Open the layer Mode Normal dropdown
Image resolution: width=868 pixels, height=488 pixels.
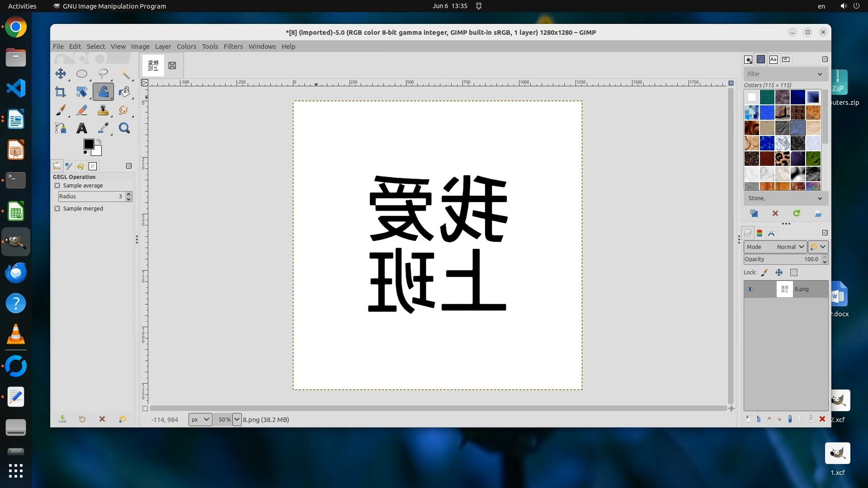point(775,247)
